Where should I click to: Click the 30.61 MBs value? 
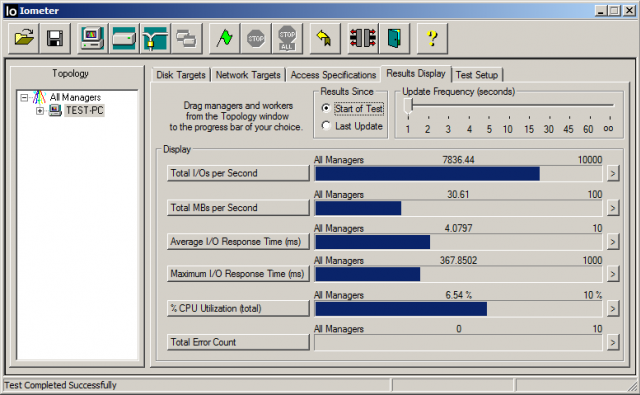pos(458,195)
